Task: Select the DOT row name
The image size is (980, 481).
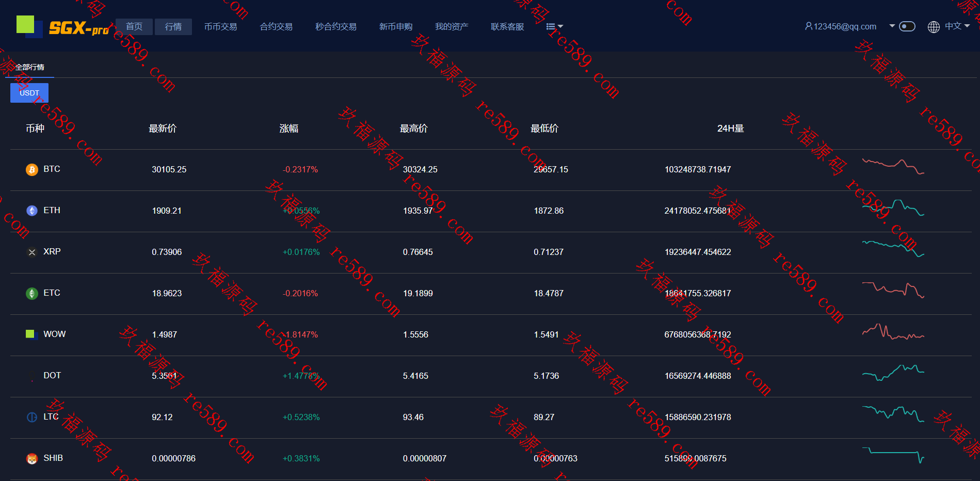Action: pos(52,376)
